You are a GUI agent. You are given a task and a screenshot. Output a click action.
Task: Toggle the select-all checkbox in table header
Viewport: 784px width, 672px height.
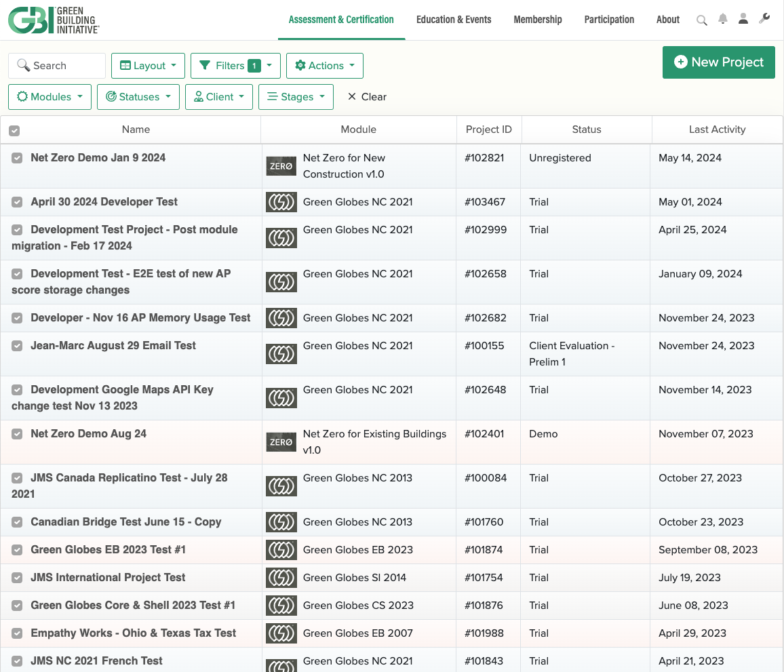(14, 130)
